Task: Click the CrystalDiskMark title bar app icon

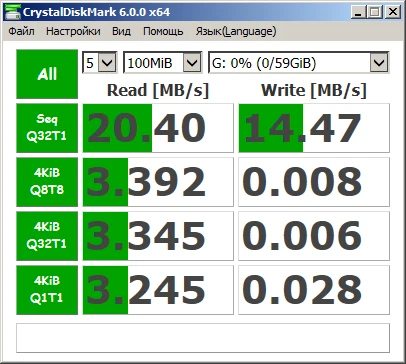Action: [13, 12]
